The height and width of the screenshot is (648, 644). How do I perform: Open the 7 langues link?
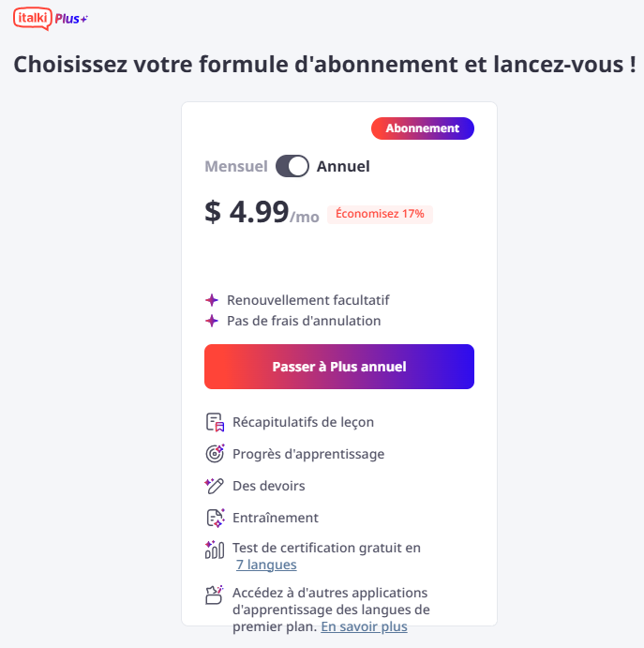point(266,565)
